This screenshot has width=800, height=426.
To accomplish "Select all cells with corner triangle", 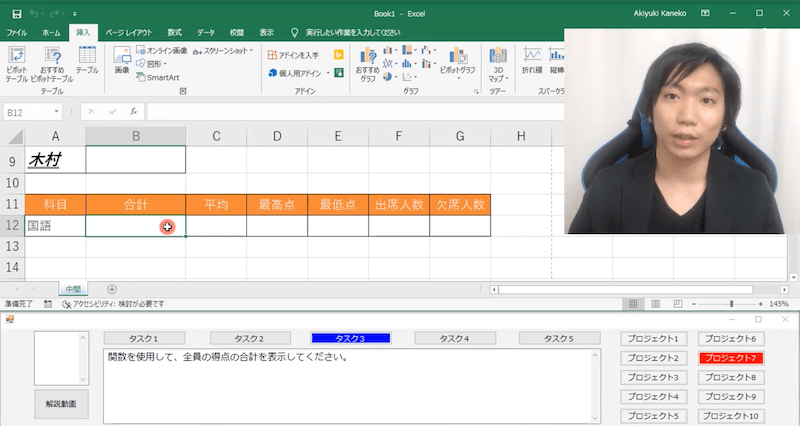I will tap(15, 137).
